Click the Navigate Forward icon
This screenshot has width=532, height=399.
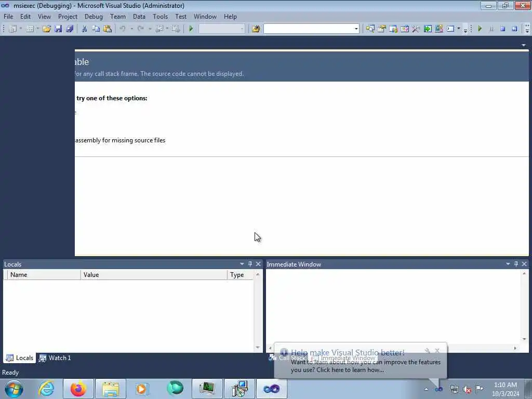click(176, 29)
